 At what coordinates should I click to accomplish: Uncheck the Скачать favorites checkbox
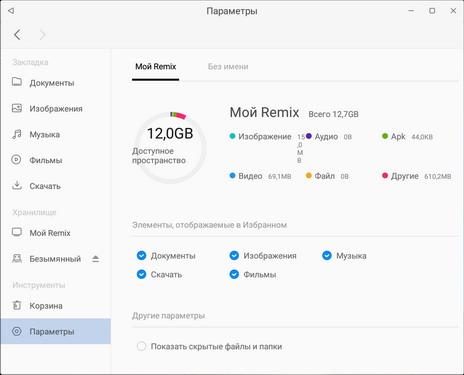coord(141,274)
